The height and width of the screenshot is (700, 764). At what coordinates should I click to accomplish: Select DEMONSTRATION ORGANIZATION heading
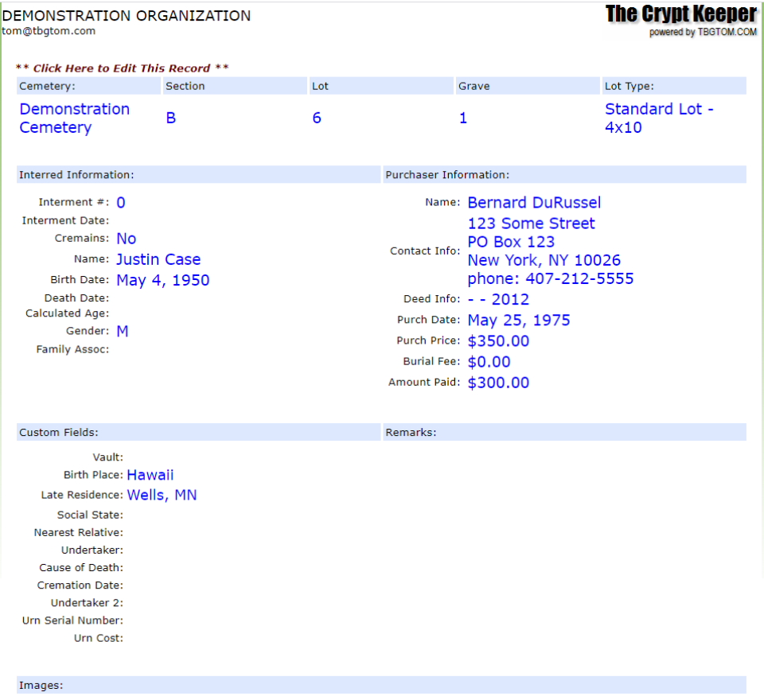(127, 16)
